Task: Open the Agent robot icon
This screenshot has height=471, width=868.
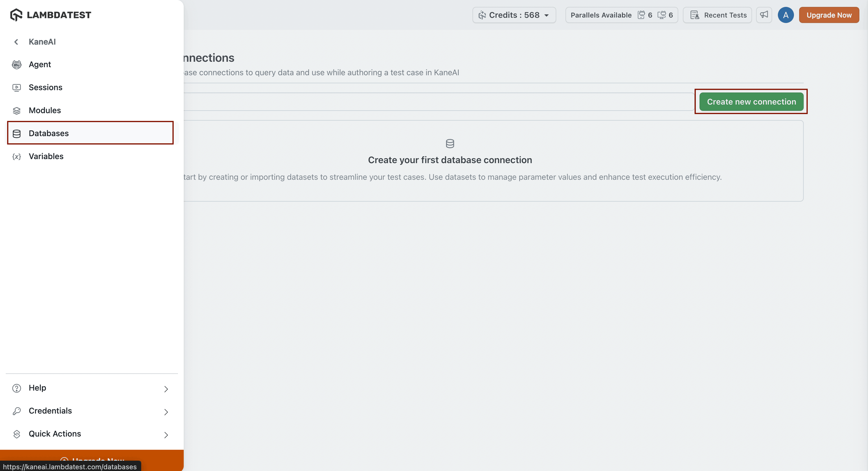Action: [x=17, y=64]
